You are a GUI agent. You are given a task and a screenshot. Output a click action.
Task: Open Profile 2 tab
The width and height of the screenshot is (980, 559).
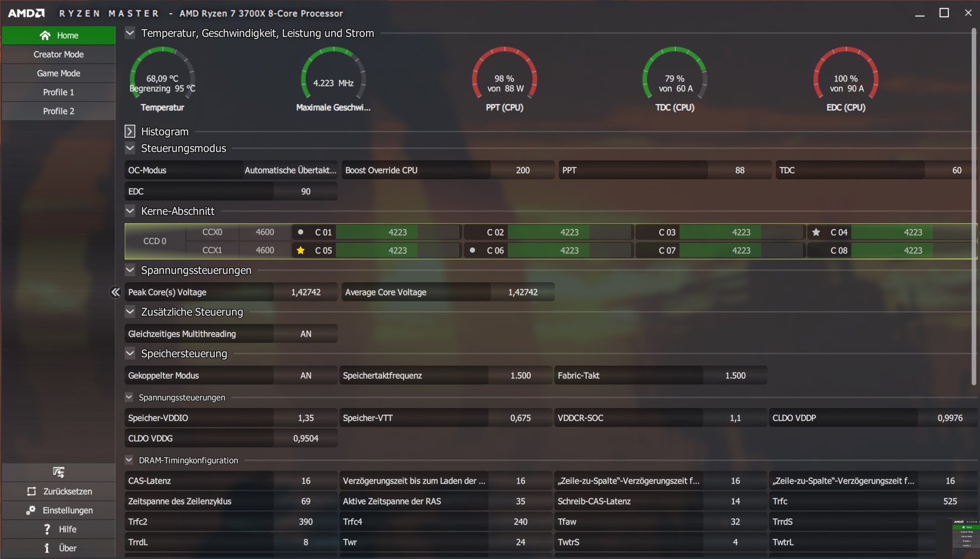coord(59,111)
